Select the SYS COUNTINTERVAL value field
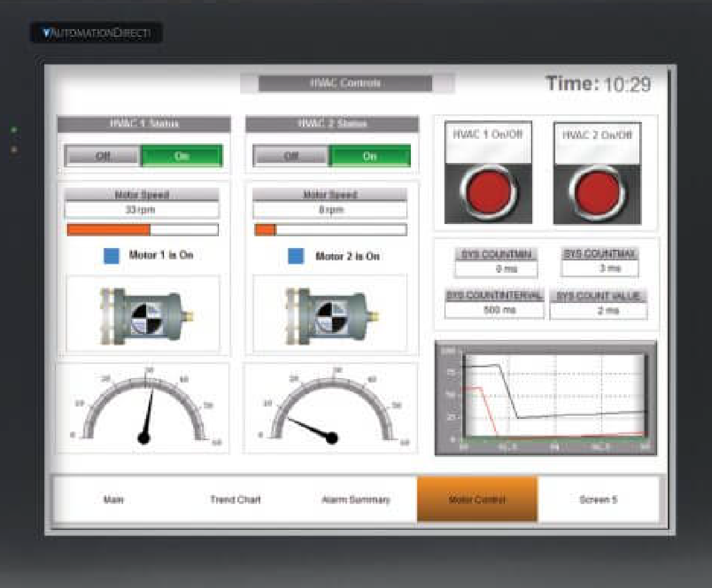712x588 pixels. click(494, 310)
